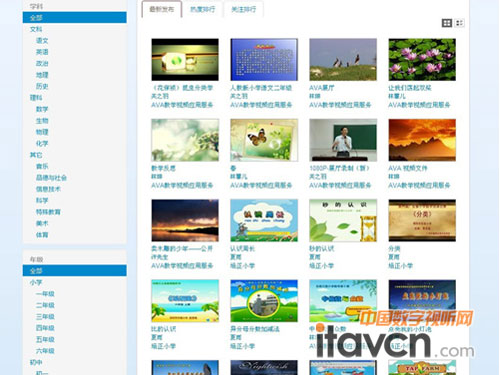Open the teacher lecture video thumbnail
This screenshot has height=375, width=500.
click(x=343, y=140)
